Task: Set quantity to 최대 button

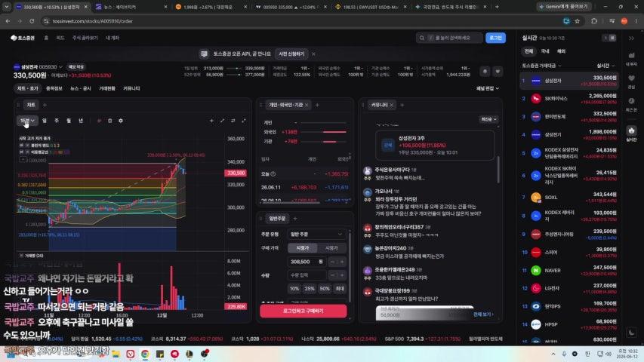Action: click(340, 289)
